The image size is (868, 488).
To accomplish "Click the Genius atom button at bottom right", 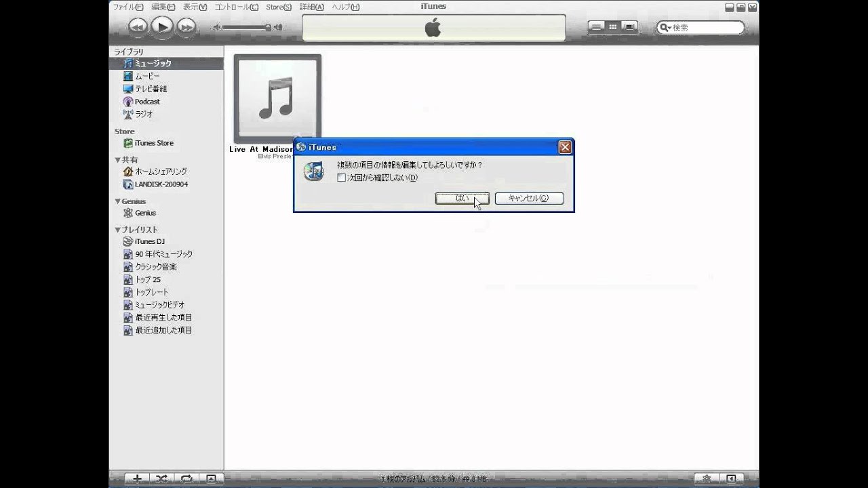I will tap(707, 479).
